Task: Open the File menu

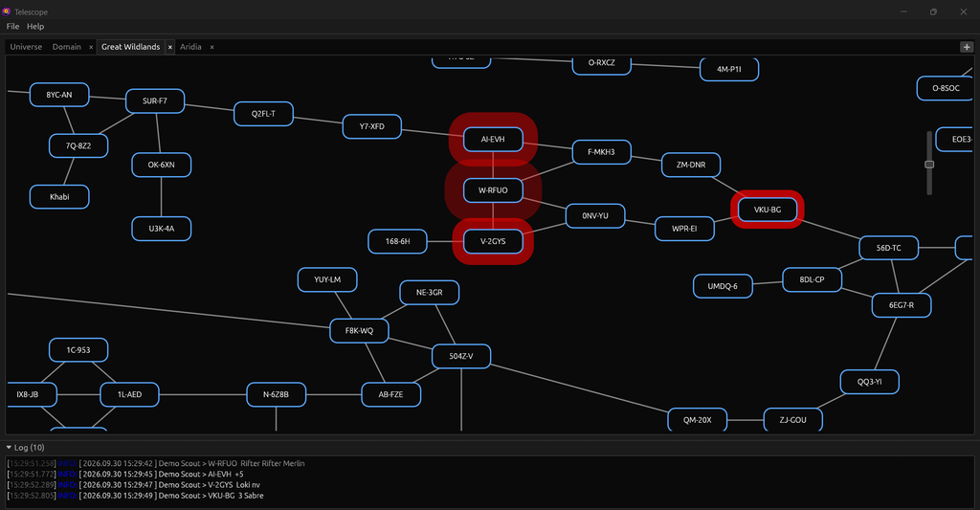Action: pyautogui.click(x=12, y=26)
